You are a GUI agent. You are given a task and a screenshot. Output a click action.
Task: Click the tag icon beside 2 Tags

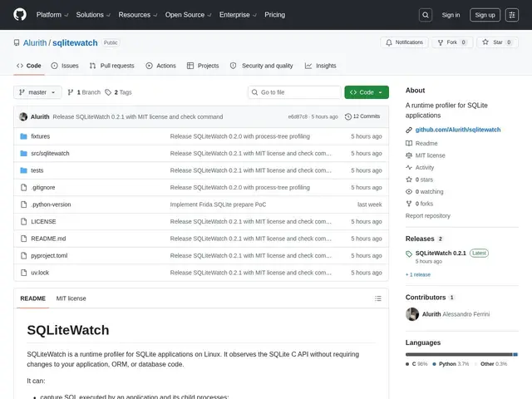[108, 92]
